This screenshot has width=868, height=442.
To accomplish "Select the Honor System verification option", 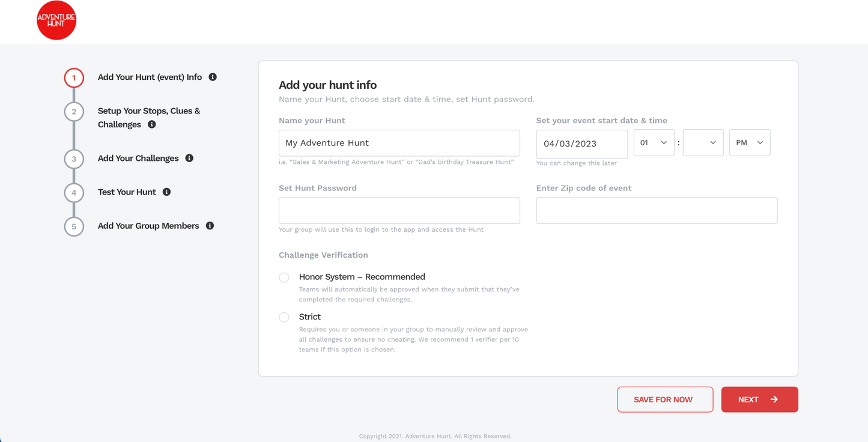I will [x=284, y=277].
